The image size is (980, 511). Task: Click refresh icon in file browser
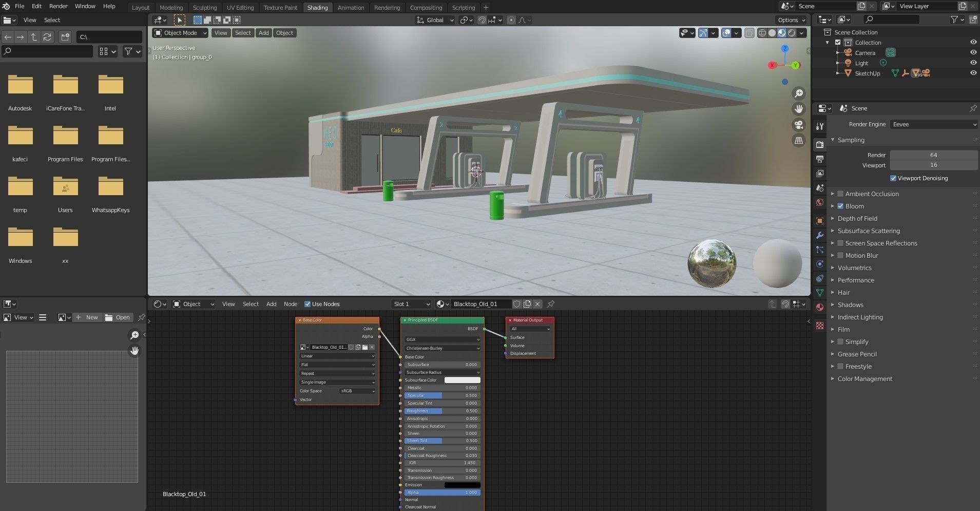tap(47, 37)
